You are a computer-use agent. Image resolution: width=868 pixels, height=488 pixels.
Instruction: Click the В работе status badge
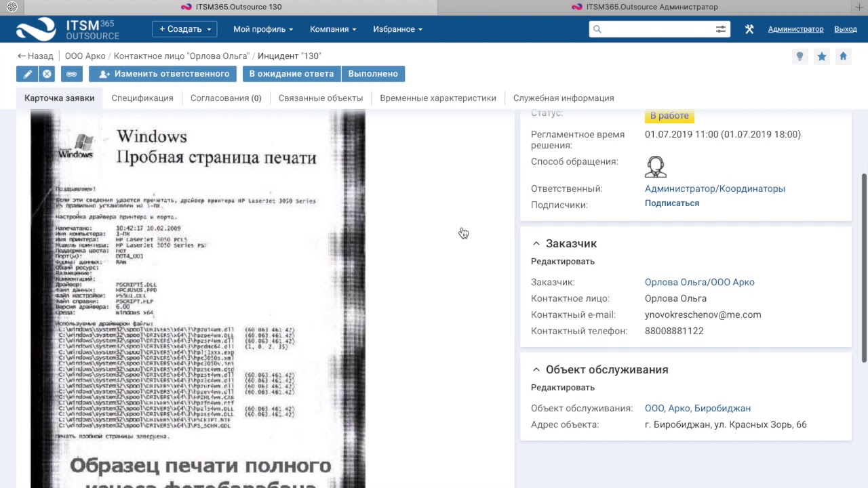pos(669,116)
